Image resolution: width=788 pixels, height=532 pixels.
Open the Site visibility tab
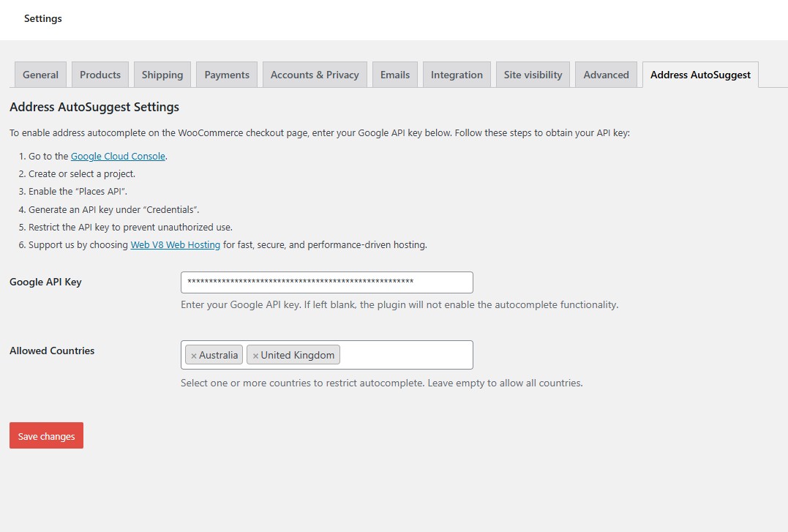532,74
